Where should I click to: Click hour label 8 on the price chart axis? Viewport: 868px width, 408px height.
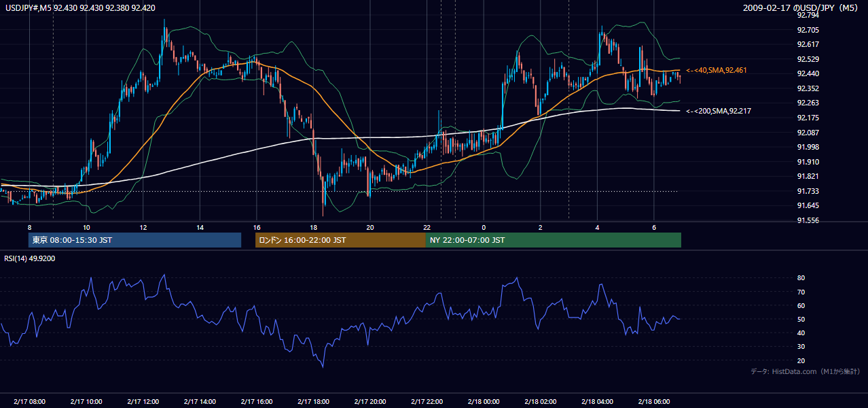[x=29, y=227]
